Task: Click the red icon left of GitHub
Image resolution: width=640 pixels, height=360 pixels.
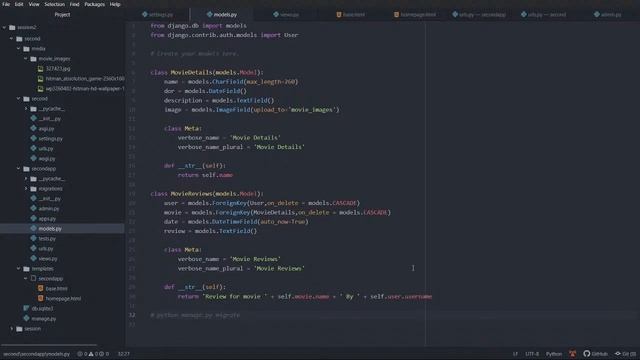Action: click(x=573, y=354)
